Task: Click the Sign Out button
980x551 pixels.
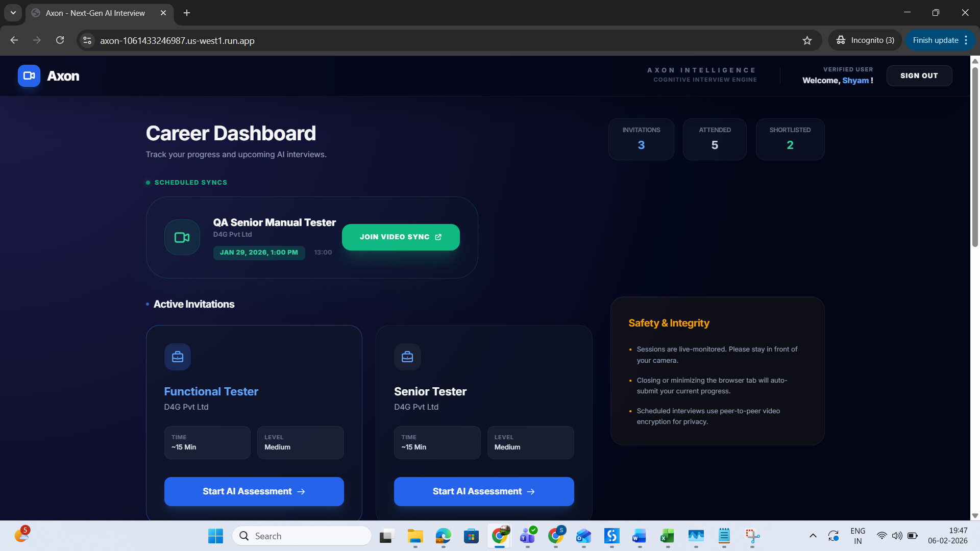Action: pos(919,76)
